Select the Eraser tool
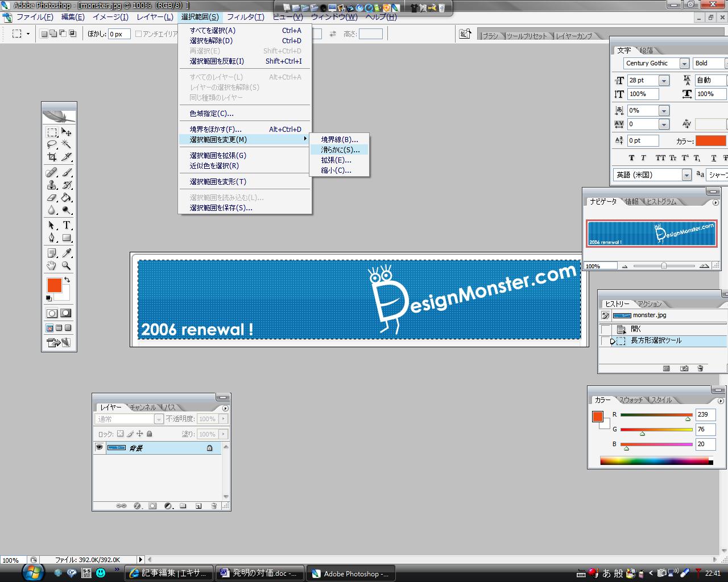Image resolution: width=728 pixels, height=582 pixels. pos(52,197)
